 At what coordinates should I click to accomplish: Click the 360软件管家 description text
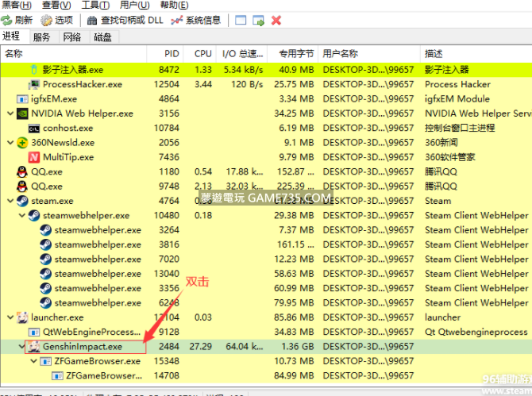450,157
